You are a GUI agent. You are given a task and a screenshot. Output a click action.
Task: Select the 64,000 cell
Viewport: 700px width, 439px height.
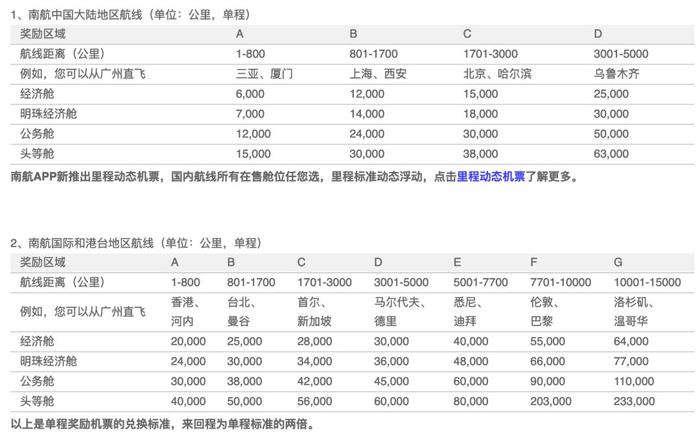pyautogui.click(x=631, y=342)
